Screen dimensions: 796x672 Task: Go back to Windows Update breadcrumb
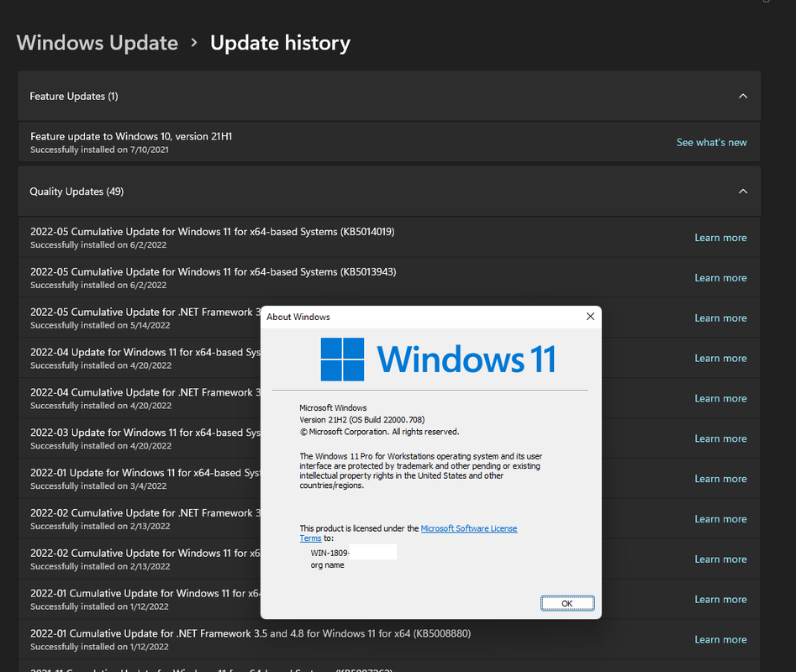pos(97,43)
